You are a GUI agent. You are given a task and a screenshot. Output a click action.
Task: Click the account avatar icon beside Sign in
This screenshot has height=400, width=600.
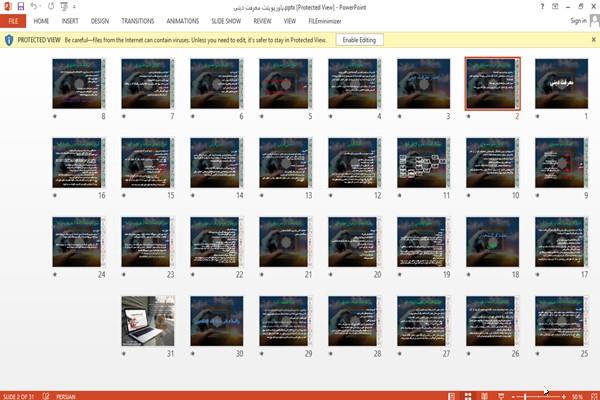click(595, 21)
